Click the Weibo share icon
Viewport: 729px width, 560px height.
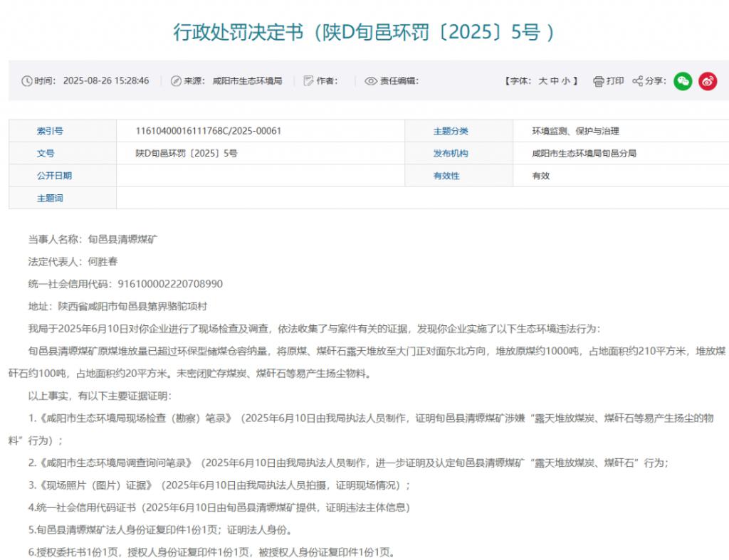[707, 81]
